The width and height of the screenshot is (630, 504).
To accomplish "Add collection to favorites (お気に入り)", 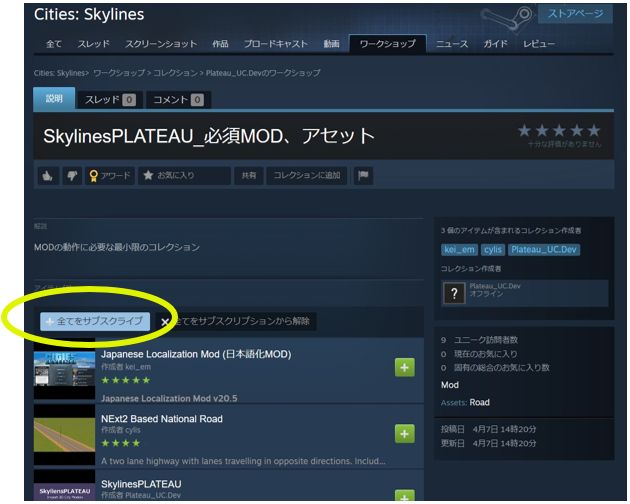I will click(x=184, y=176).
